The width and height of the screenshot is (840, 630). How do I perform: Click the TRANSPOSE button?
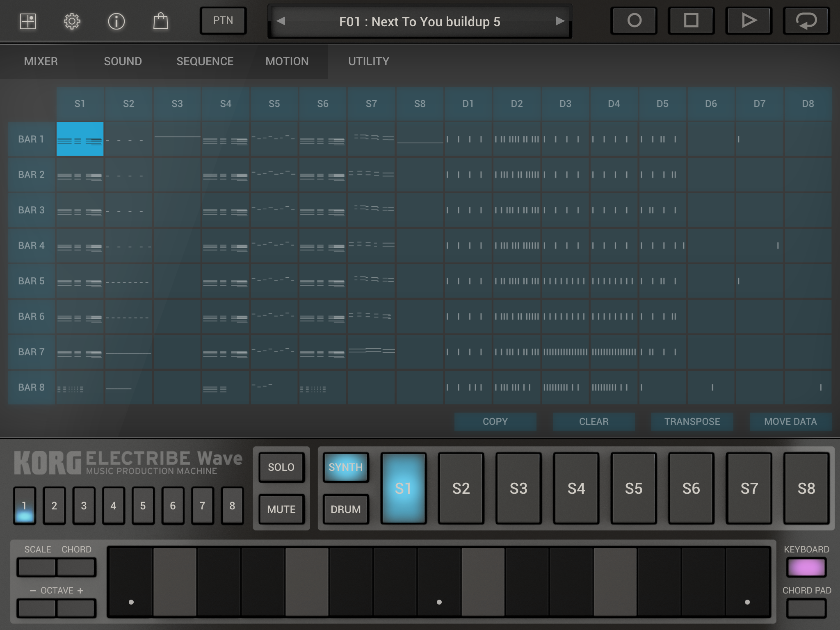coord(692,422)
